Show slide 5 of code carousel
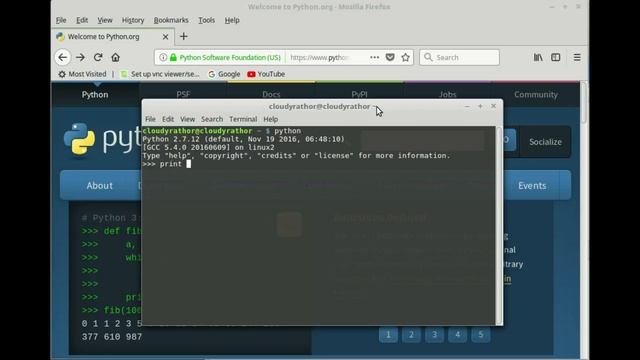 pyautogui.click(x=481, y=335)
